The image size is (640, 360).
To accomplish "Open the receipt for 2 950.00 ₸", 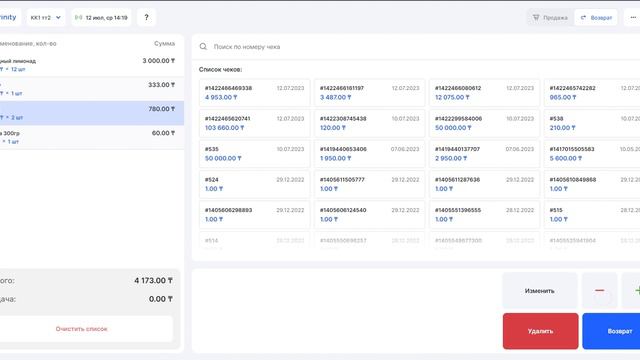I will tap(484, 154).
